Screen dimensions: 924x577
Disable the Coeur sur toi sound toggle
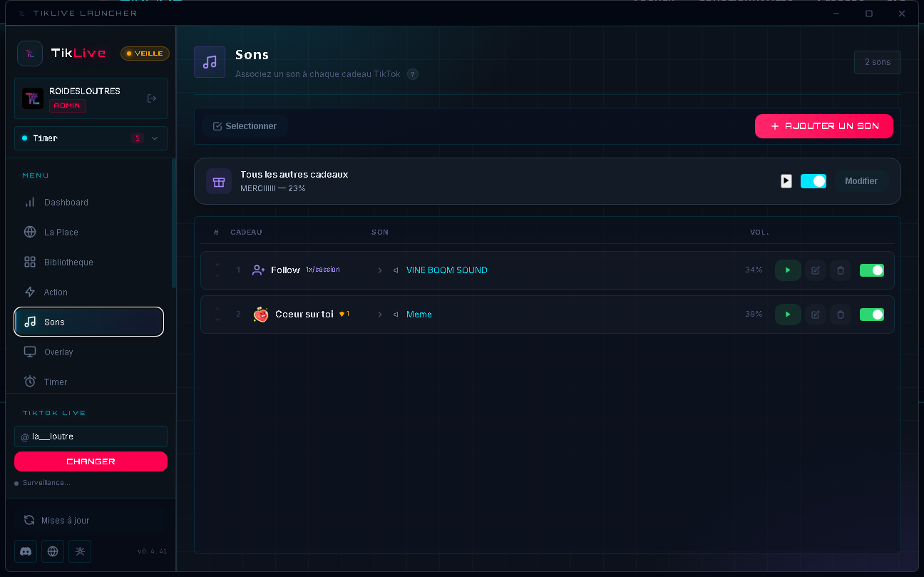tap(872, 315)
